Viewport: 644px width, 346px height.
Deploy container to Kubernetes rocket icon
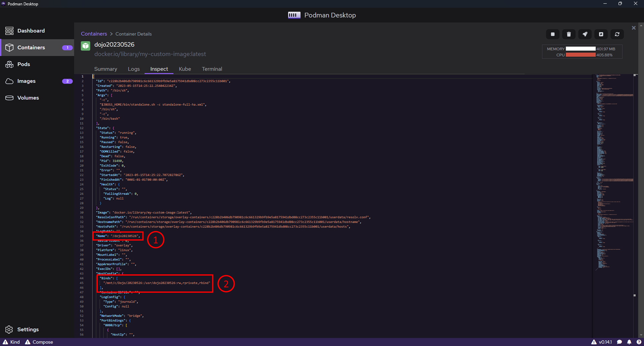585,34
